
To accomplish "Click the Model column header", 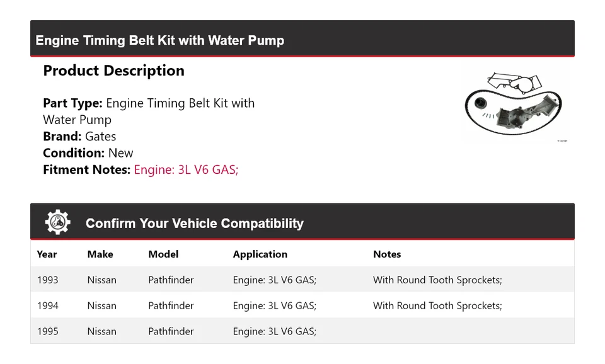I will pyautogui.click(x=163, y=254).
